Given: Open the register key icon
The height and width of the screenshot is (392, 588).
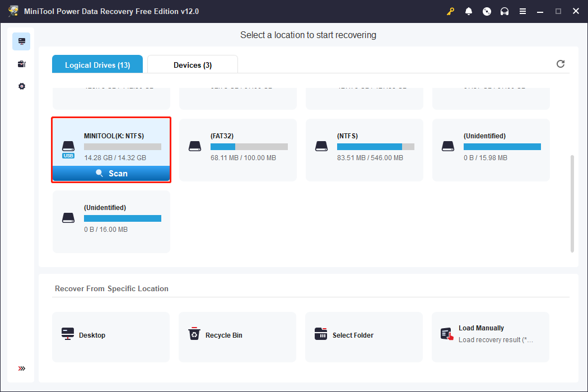Looking at the screenshot, I should tap(450, 11).
